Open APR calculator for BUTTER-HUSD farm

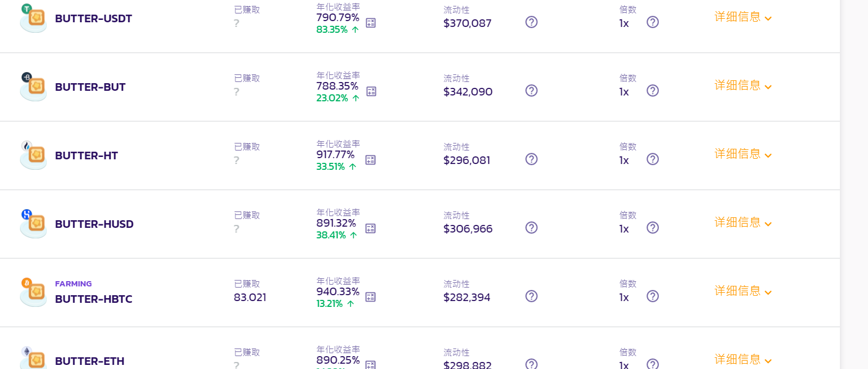tap(371, 228)
